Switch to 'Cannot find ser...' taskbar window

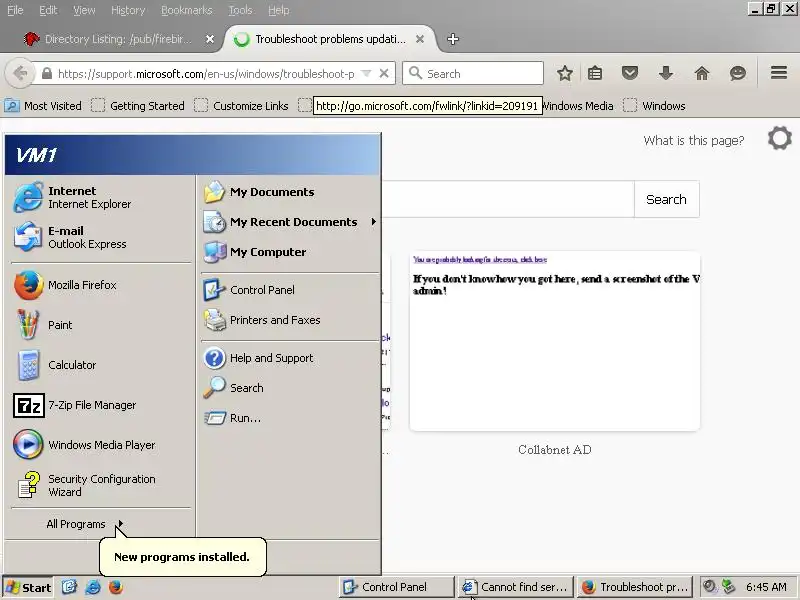tap(516, 587)
